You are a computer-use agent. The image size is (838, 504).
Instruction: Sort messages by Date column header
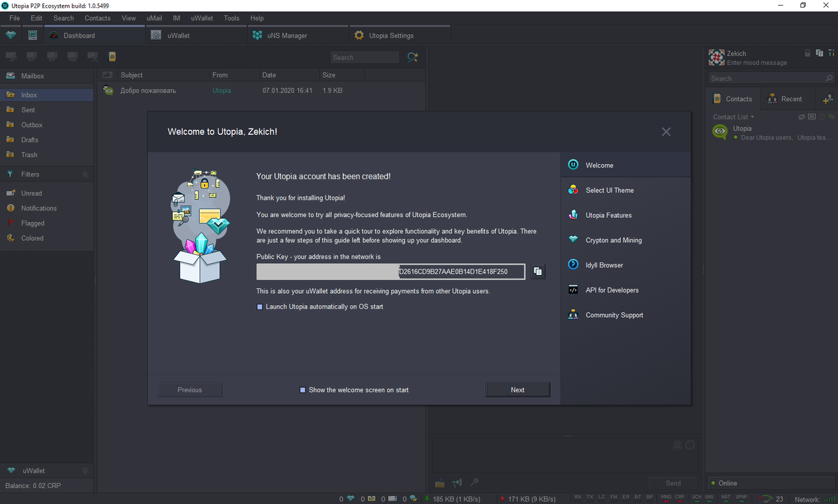288,75
